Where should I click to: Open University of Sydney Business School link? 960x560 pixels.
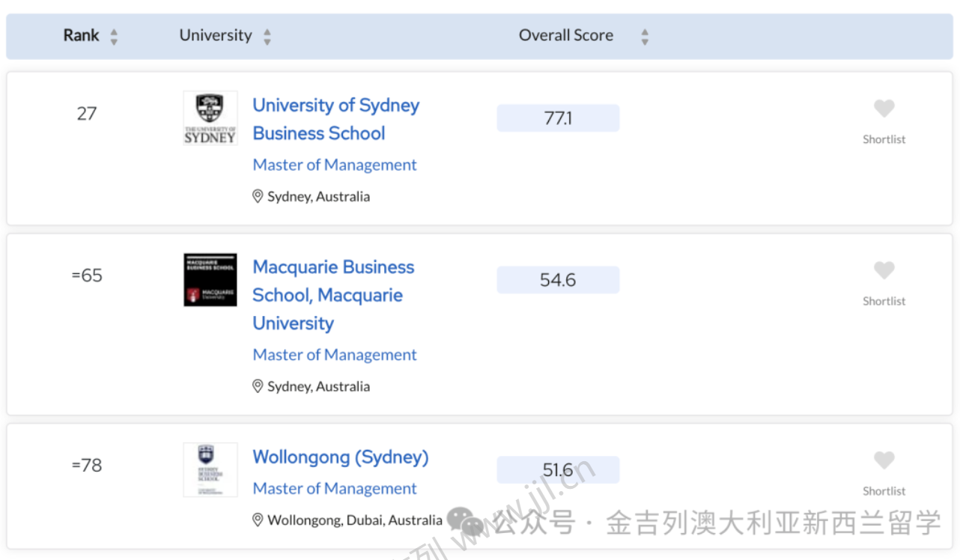(335, 119)
